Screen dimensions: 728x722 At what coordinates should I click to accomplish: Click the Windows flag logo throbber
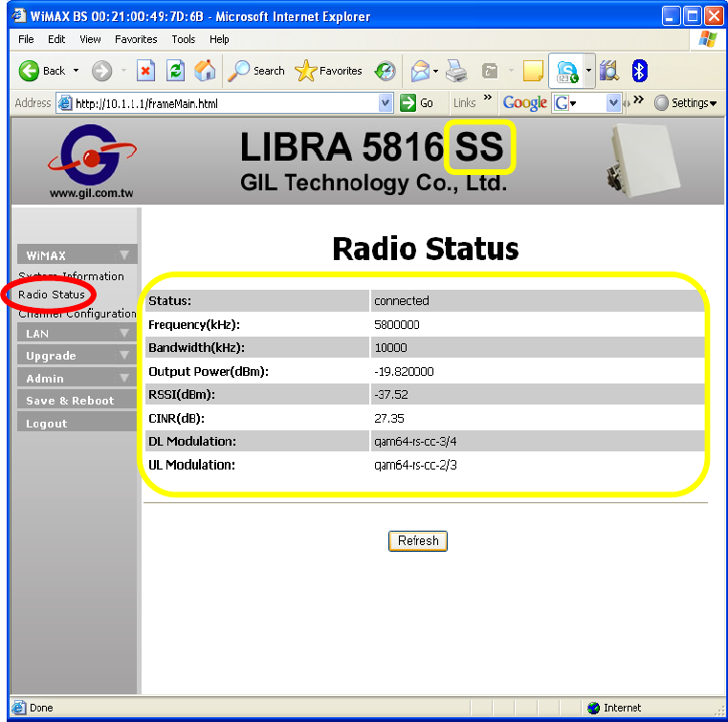pos(708,39)
